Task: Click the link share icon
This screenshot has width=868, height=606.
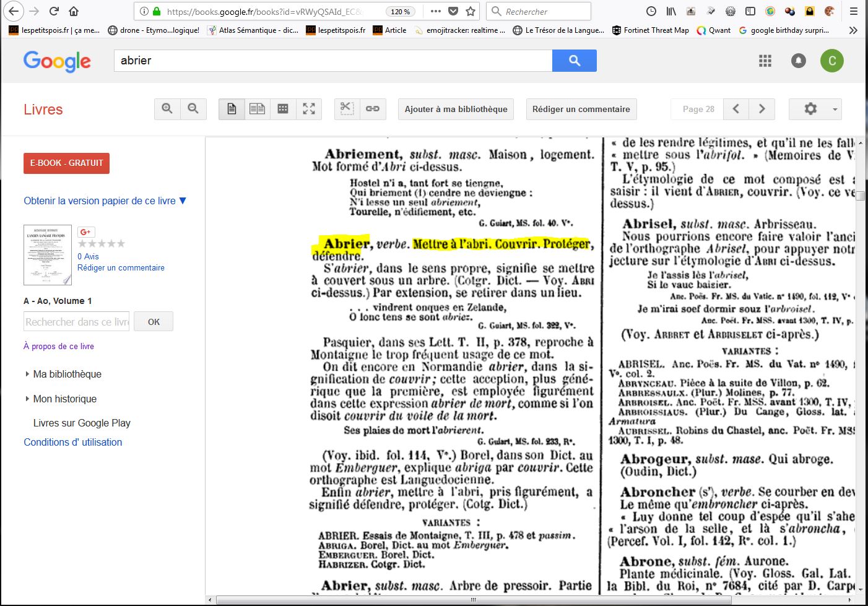Action: coord(373,109)
